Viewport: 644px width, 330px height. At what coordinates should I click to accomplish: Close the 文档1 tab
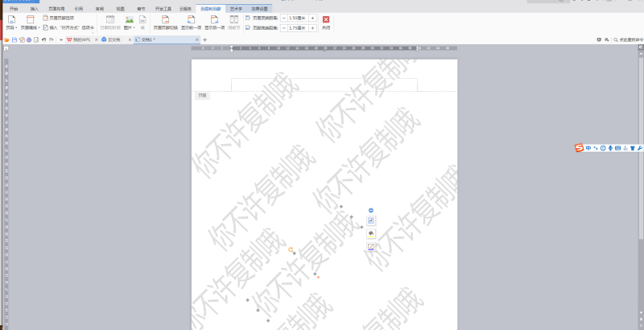point(196,39)
